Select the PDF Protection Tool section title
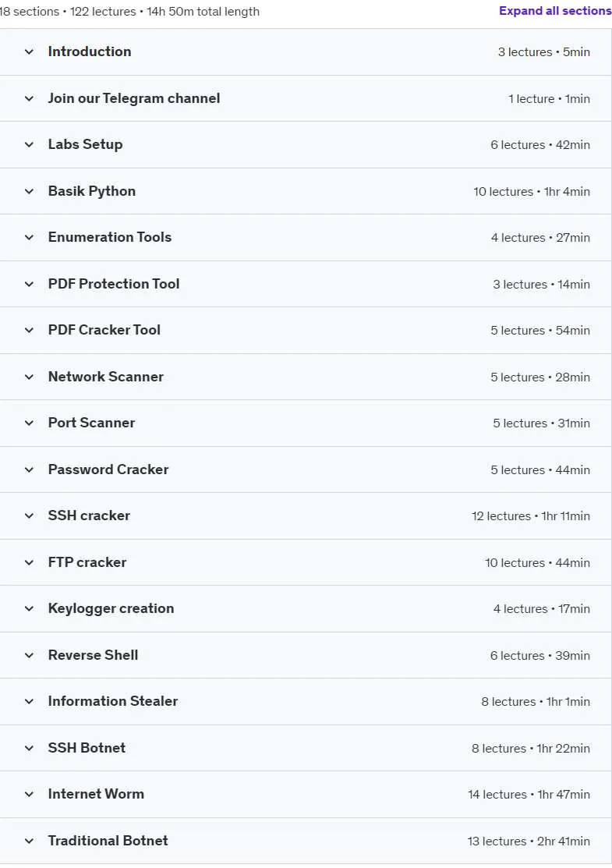Image resolution: width=612 pixels, height=868 pixels. click(114, 284)
